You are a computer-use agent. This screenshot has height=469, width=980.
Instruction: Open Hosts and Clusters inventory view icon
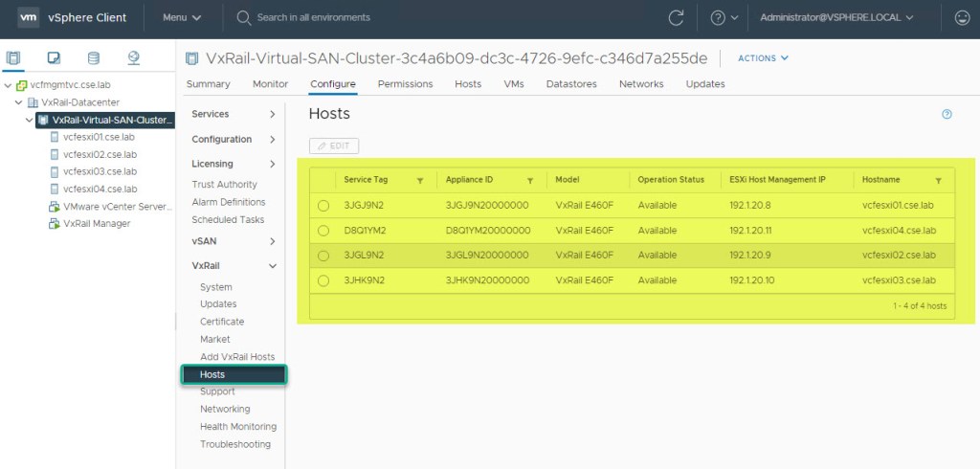click(x=14, y=58)
